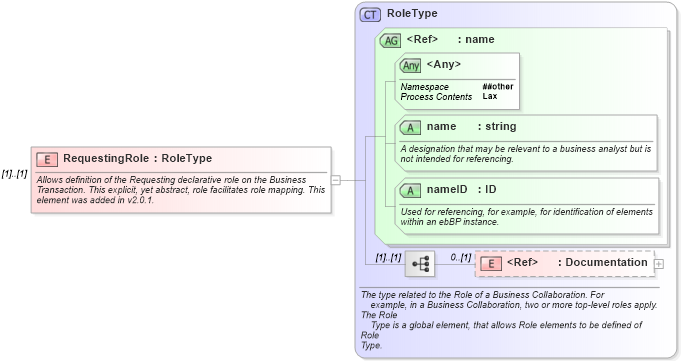Click the [1]..[1] cardinality beside sequence

[389, 258]
